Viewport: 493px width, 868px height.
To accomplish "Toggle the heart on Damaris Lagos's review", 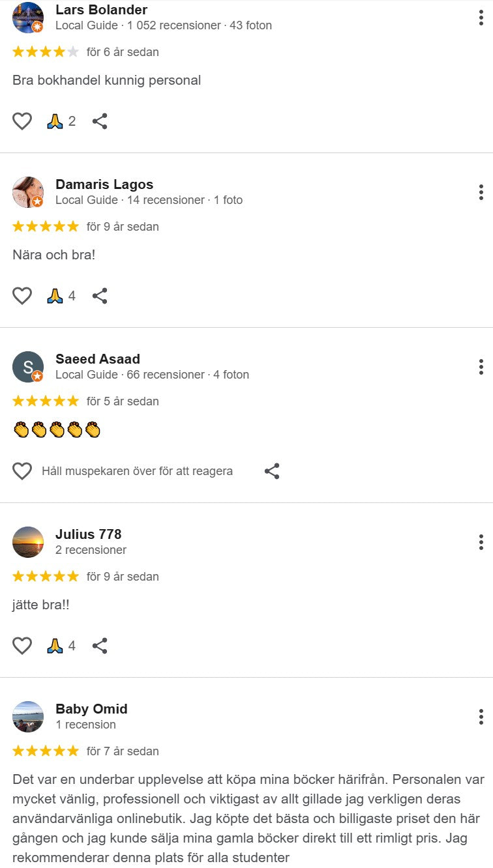I will (22, 296).
